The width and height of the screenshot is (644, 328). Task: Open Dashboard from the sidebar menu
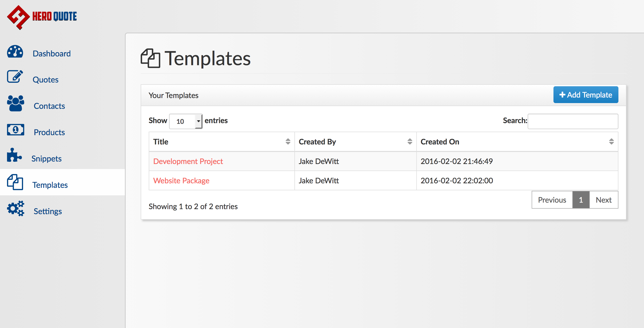pos(52,53)
